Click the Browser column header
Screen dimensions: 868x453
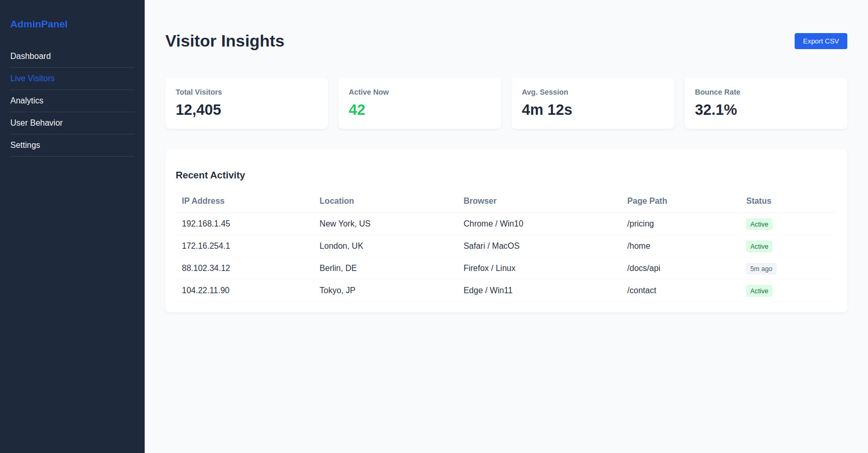(479, 201)
